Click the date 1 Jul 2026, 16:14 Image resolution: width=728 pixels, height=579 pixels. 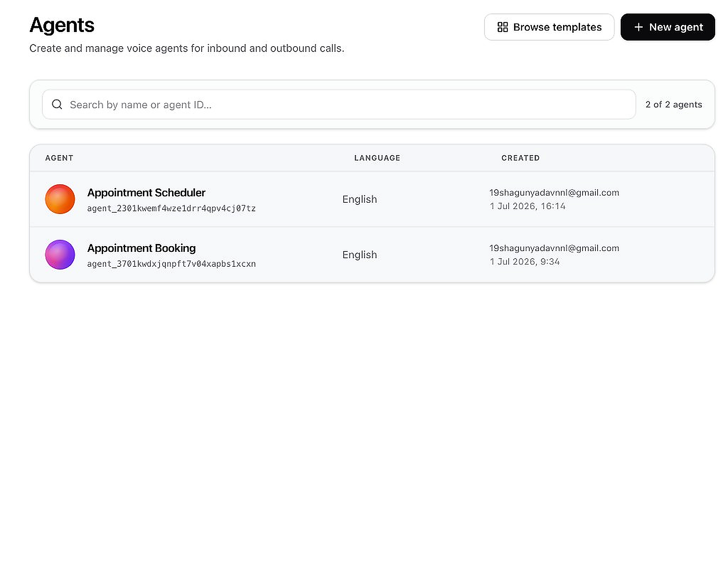[x=528, y=206]
